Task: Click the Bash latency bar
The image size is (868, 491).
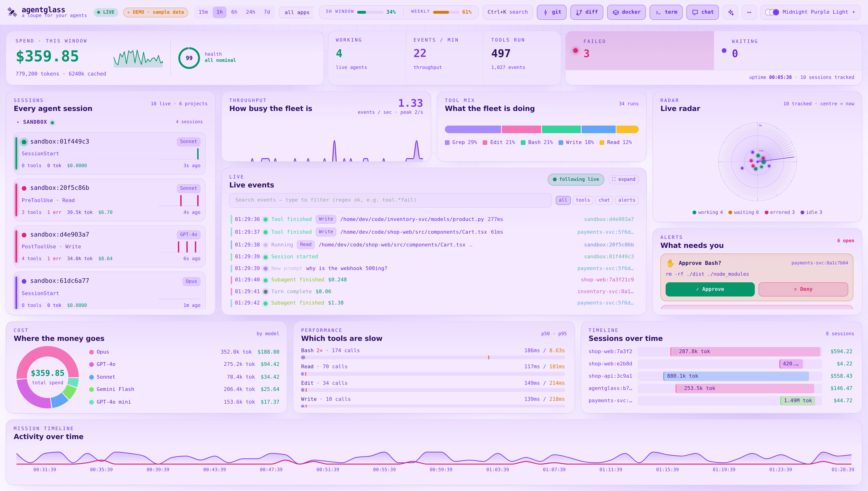Action: [x=433, y=357]
